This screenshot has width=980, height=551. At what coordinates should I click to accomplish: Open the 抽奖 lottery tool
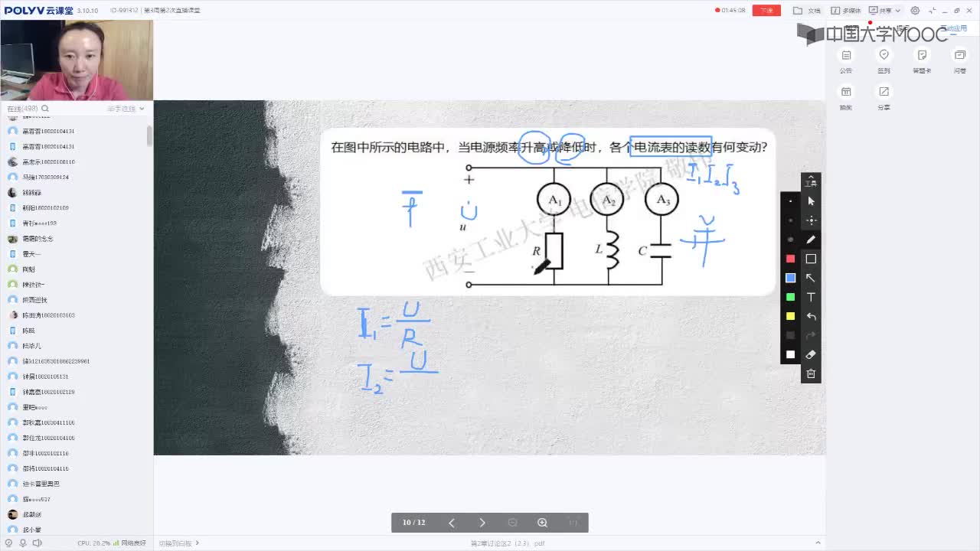pyautogui.click(x=846, y=97)
